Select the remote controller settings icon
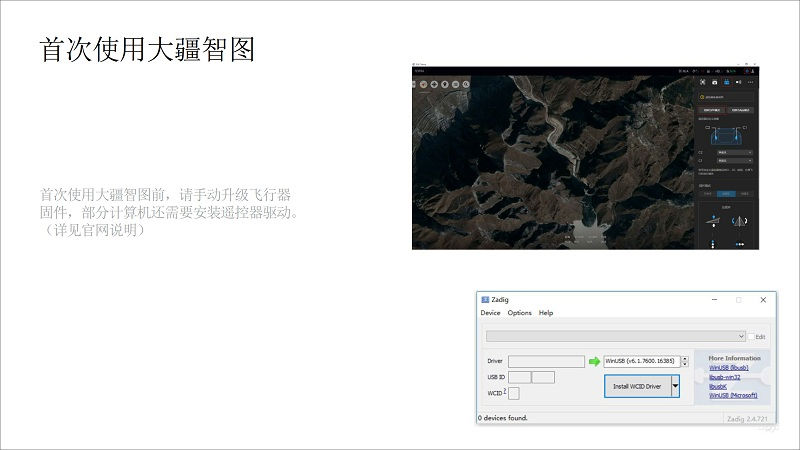 727,80
